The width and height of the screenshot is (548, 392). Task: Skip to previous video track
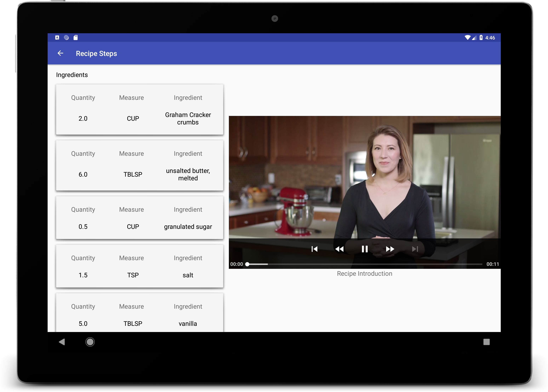pos(314,249)
